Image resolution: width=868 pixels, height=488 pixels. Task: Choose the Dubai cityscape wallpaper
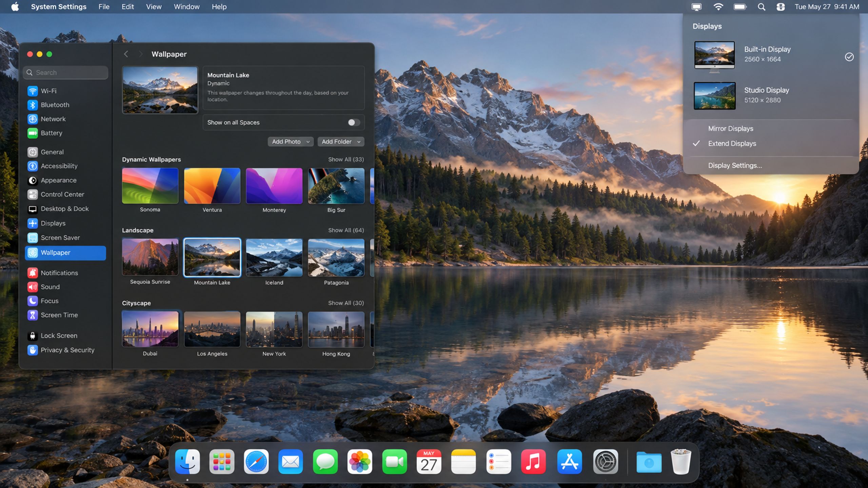click(150, 329)
